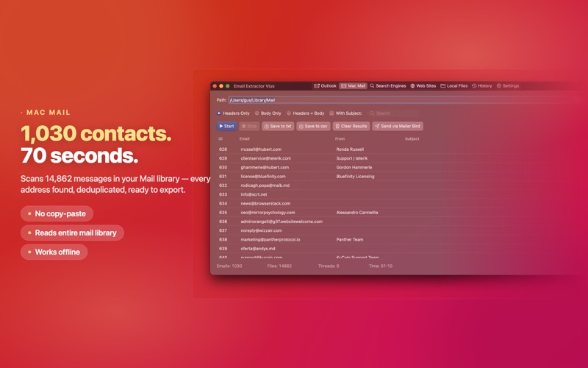Click the rodicagh.popa@maib.md address
Image resolution: width=588 pixels, height=368 pixels.
tap(265, 185)
